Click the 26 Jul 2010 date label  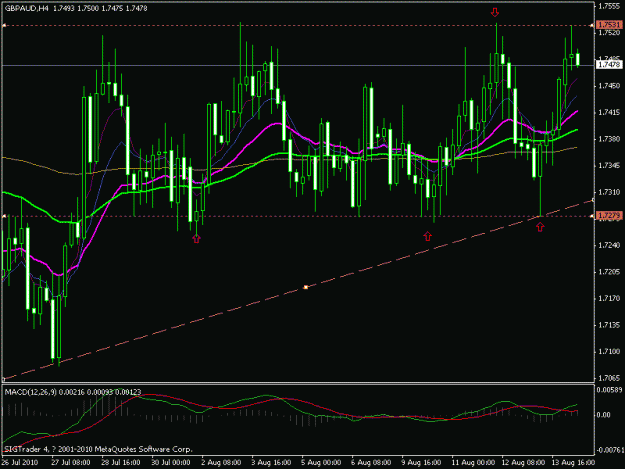(20, 462)
